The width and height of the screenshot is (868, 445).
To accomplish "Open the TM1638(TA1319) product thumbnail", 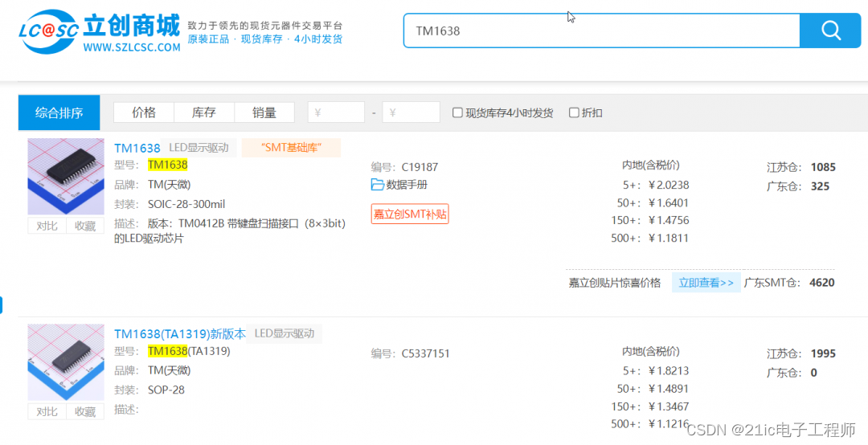I will pyautogui.click(x=66, y=362).
